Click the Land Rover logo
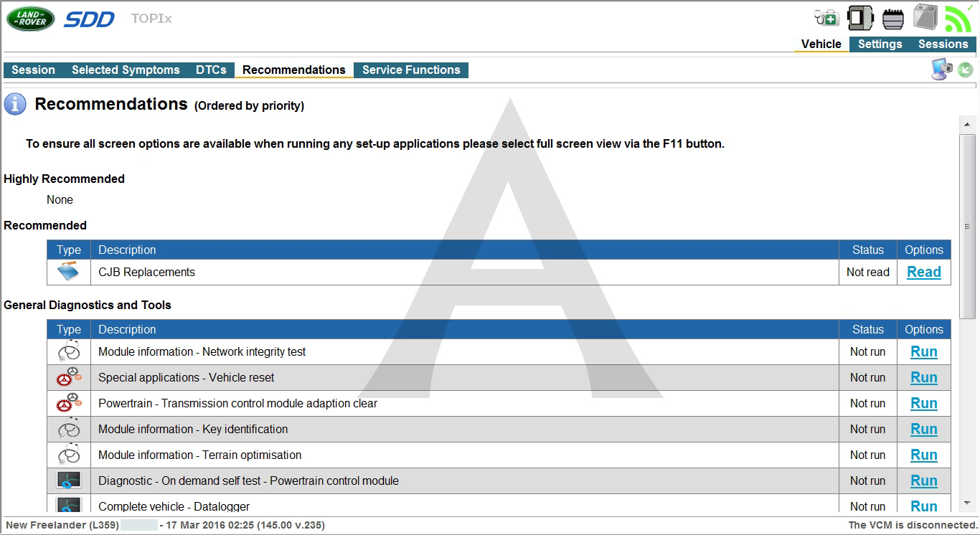Image resolution: width=980 pixels, height=535 pixels. coord(30,19)
